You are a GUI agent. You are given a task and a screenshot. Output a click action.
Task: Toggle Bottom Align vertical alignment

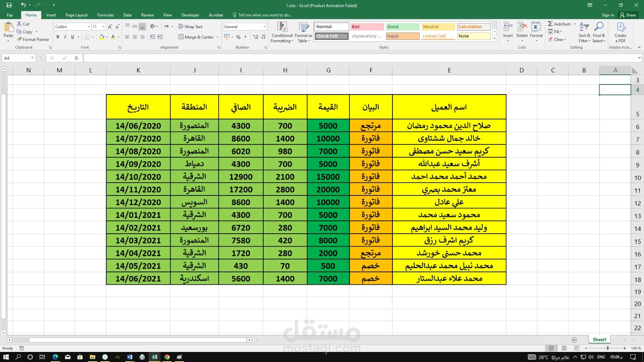[x=142, y=27]
